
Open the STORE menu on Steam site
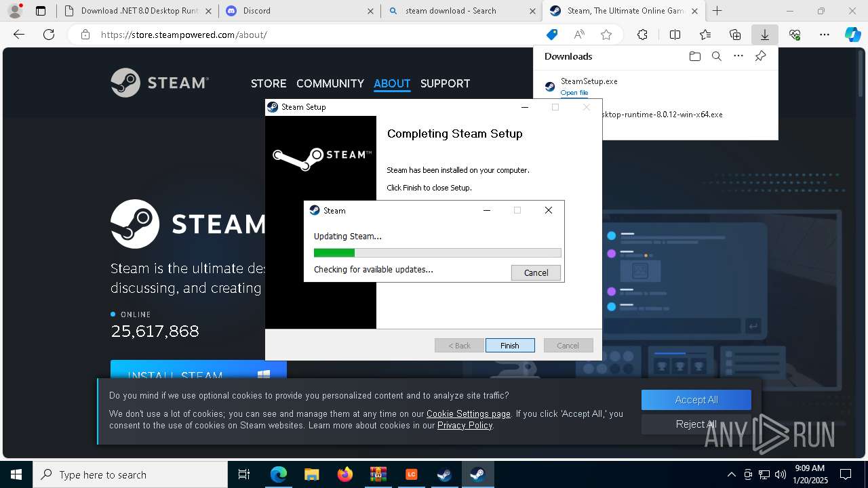269,83
